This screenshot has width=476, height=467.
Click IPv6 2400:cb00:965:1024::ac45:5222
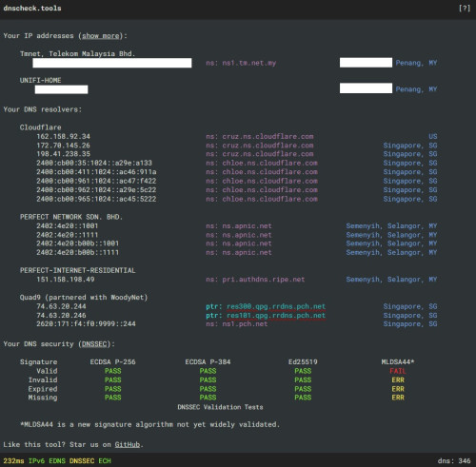[96, 199]
